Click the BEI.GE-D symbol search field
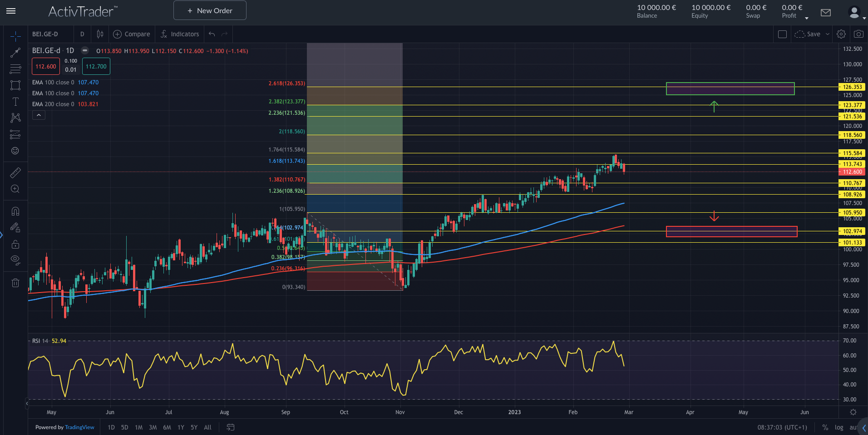The width and height of the screenshot is (868, 435). [x=50, y=34]
